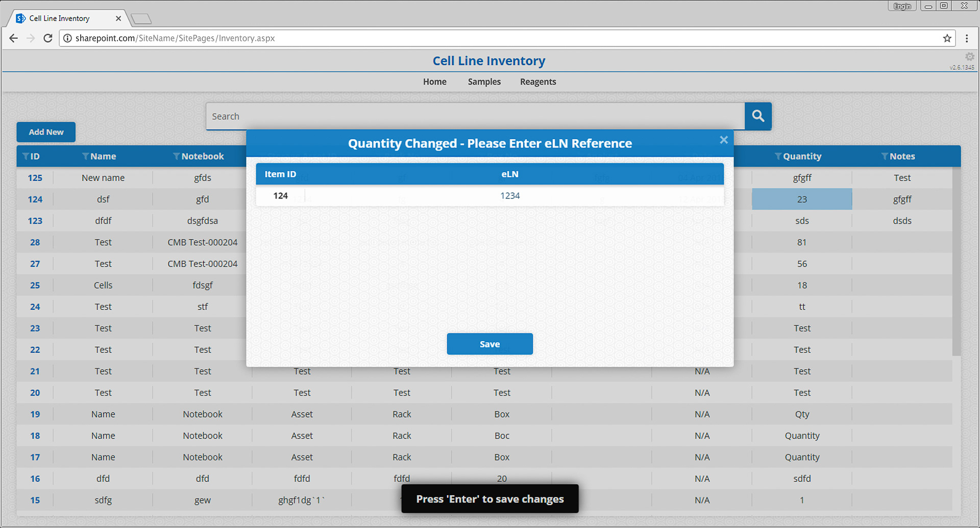Viewport: 980px width, 528px height.
Task: Select the 'Cells' name cell
Action: (103, 285)
